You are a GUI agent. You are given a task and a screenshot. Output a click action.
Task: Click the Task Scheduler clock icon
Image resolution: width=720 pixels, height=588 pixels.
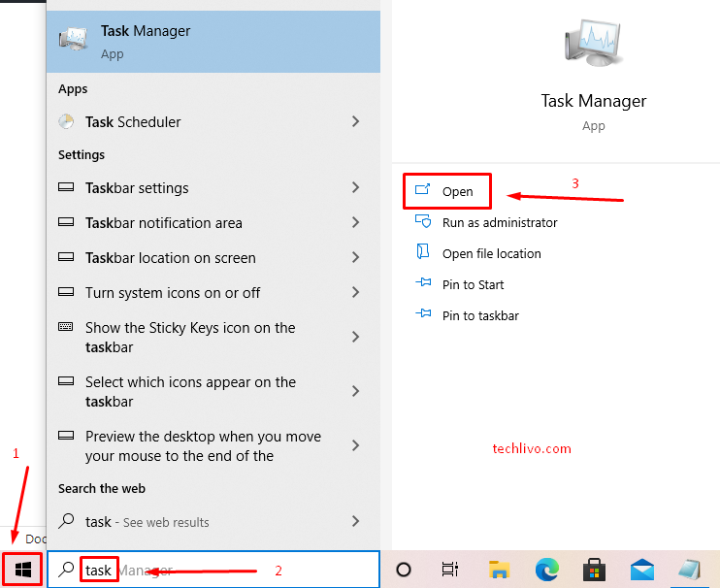point(67,121)
